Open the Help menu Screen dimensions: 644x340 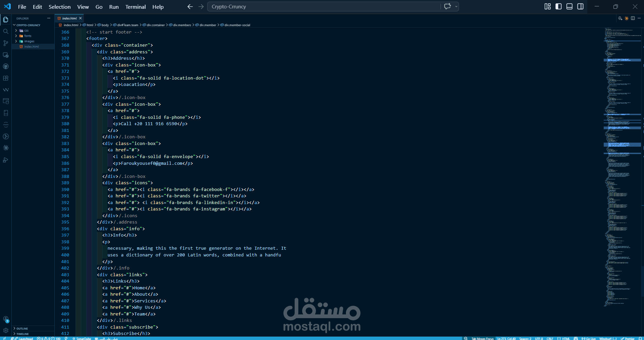pyautogui.click(x=158, y=7)
